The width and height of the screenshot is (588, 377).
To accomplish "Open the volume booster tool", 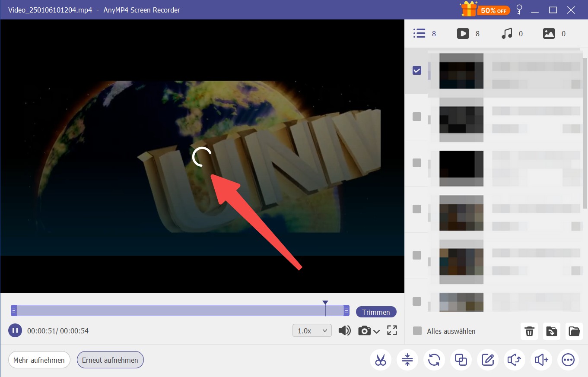I will (x=541, y=360).
